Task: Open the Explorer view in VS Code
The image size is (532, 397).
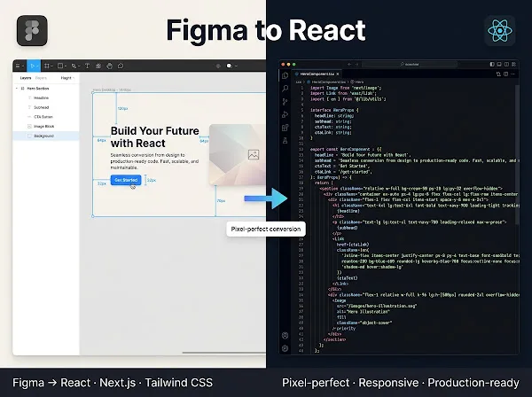Action: click(285, 75)
